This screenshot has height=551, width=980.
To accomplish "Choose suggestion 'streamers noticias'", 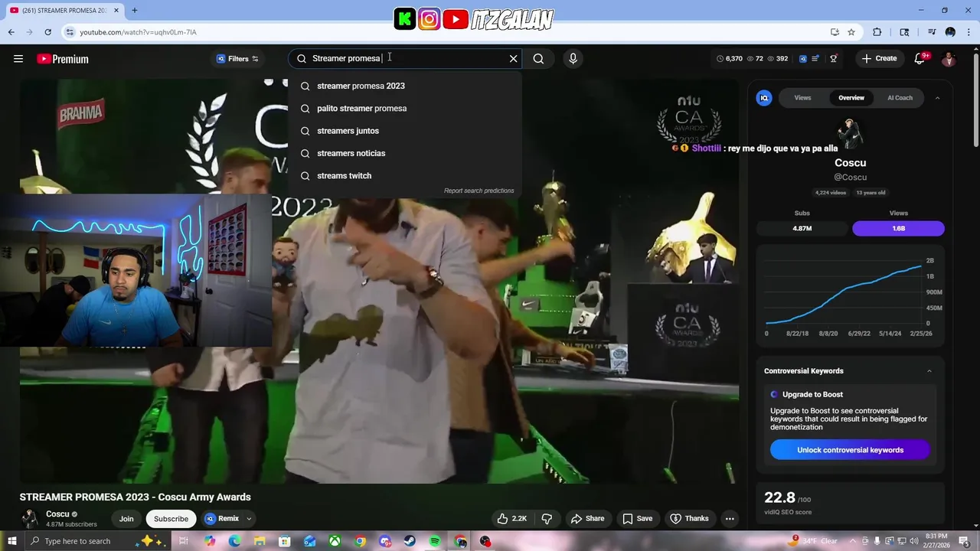I will coord(406,153).
